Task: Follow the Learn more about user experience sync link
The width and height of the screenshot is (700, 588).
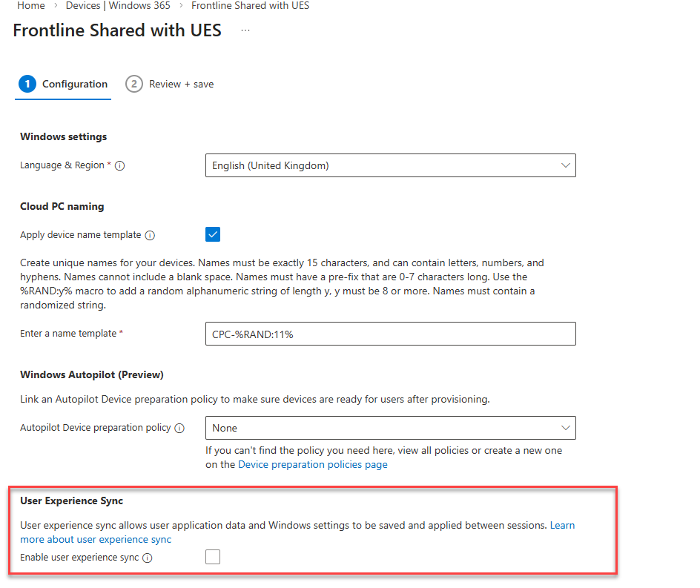Action: coord(96,540)
